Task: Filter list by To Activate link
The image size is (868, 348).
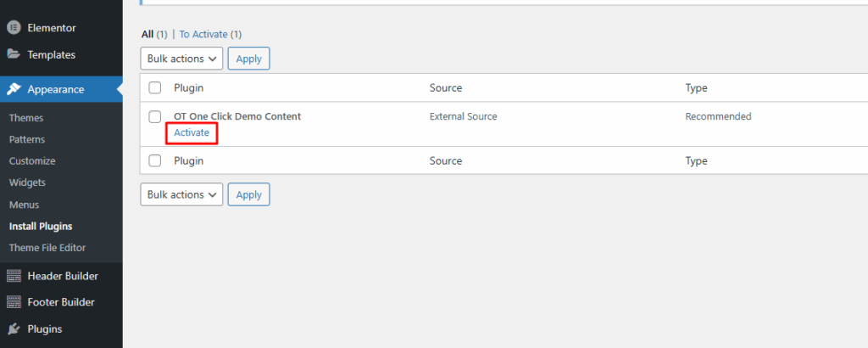Action: point(203,34)
